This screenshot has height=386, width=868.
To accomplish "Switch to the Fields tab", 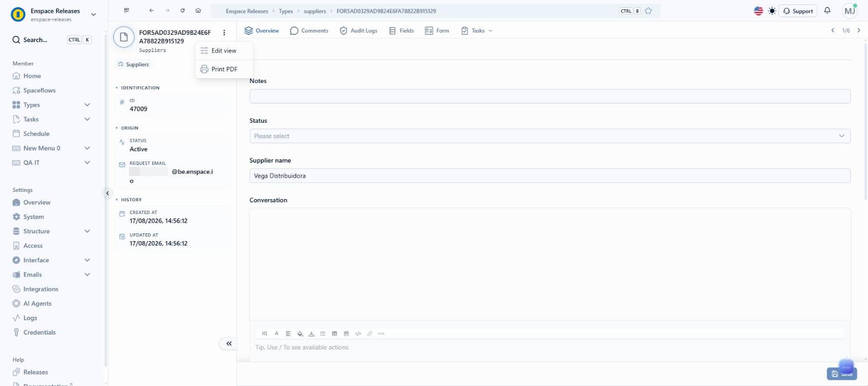I will point(401,30).
